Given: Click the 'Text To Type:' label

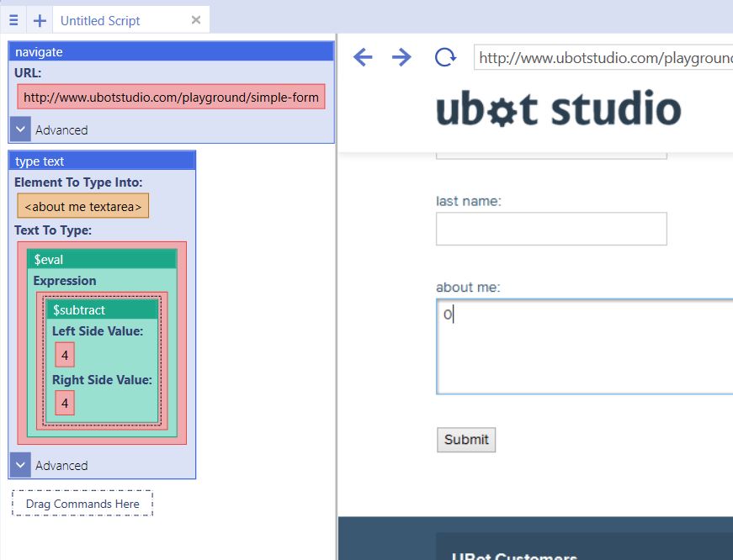Looking at the screenshot, I should tap(53, 230).
